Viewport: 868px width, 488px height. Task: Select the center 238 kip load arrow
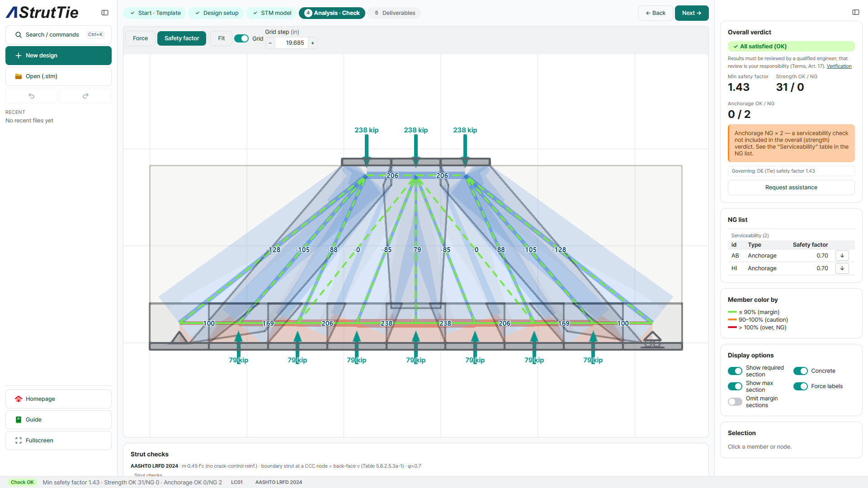point(416,150)
